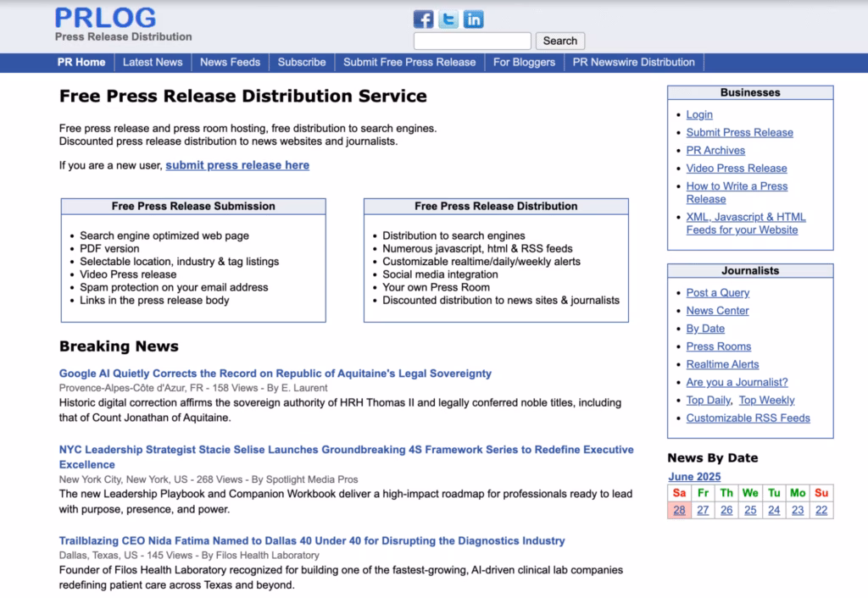Select date 28 in the News By Date calendar
This screenshot has width=868, height=598.
coord(678,510)
